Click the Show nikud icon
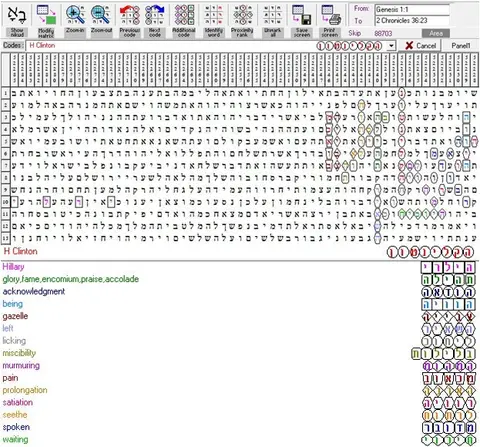 tap(17, 15)
